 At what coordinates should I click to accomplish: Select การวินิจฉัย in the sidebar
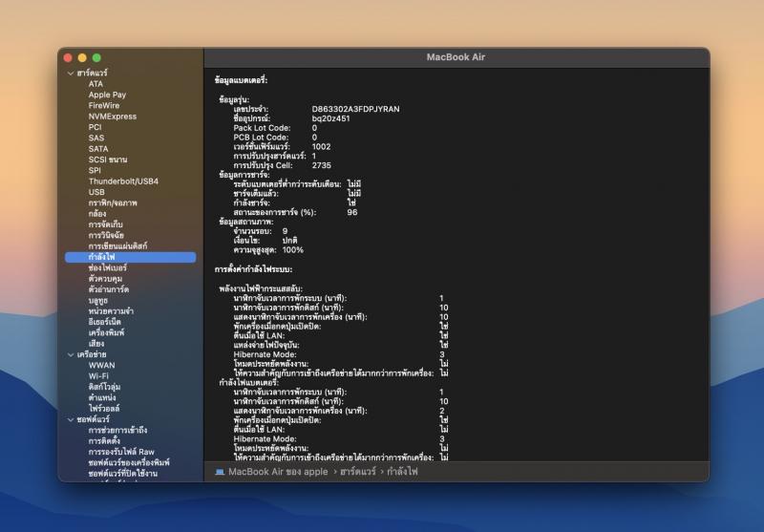click(x=106, y=235)
